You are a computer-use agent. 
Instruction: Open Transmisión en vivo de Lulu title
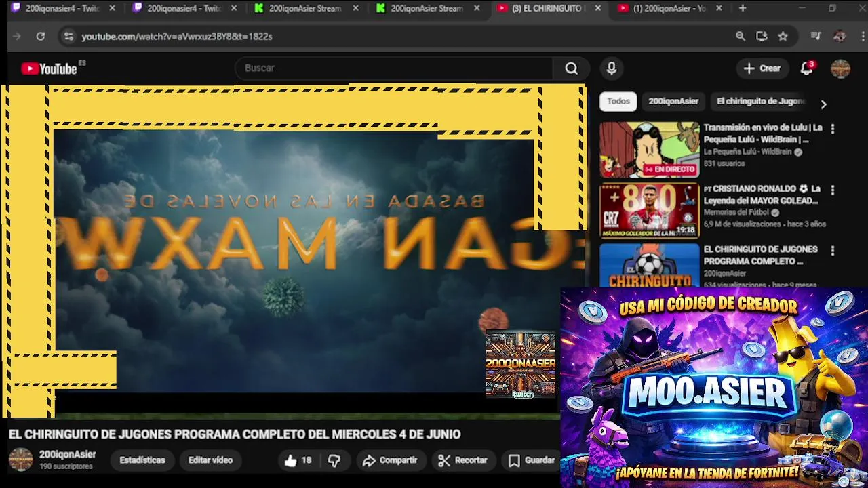(x=763, y=134)
